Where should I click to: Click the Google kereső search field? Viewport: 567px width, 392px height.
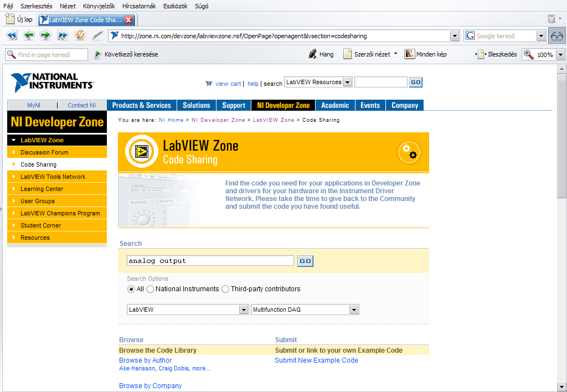505,36
